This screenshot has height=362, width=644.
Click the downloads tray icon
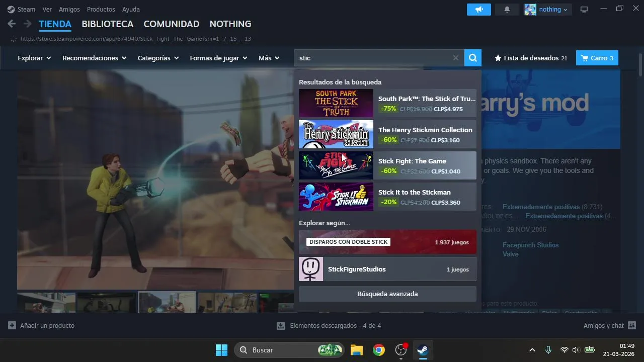point(281,325)
